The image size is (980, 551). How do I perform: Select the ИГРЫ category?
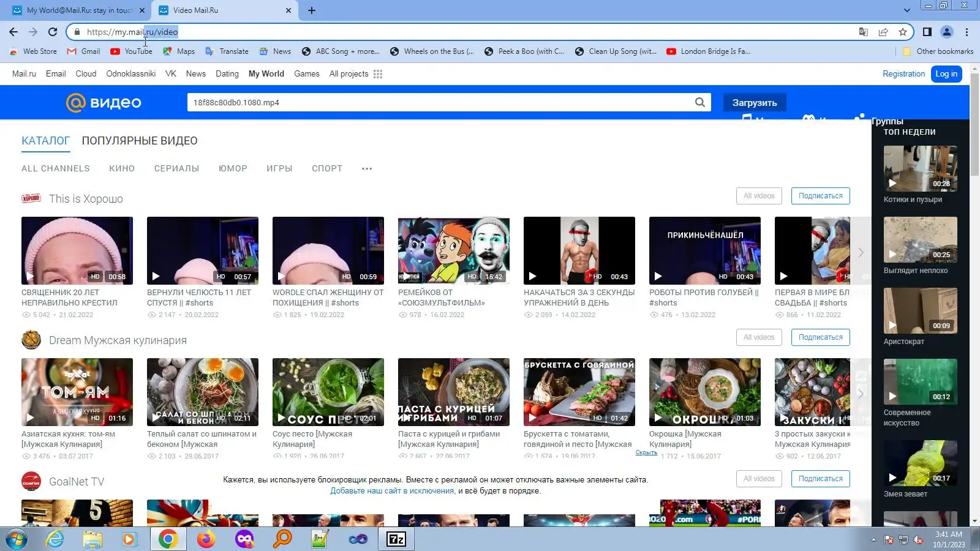[x=279, y=168]
